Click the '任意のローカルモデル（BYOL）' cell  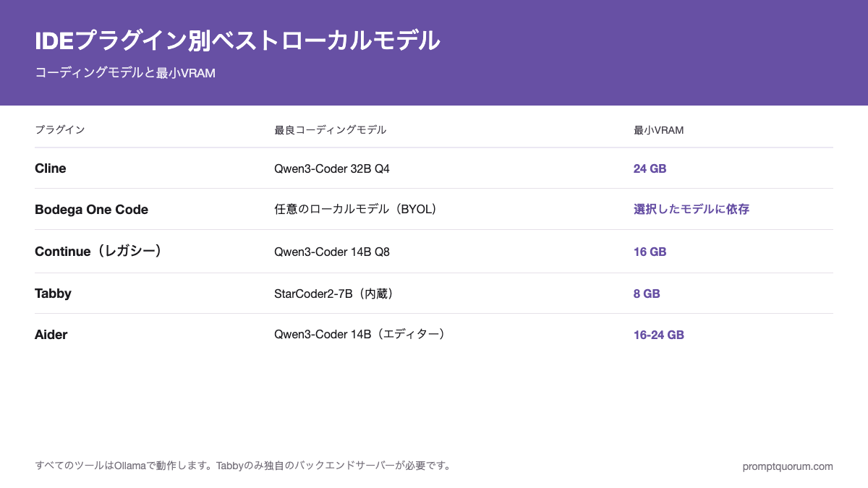(x=358, y=210)
